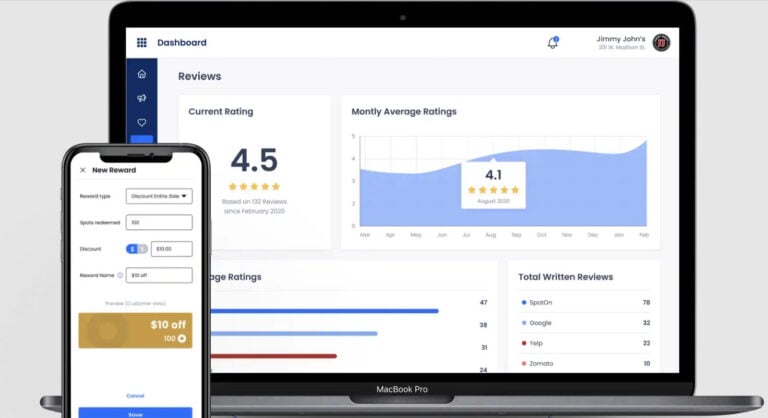The height and width of the screenshot is (418, 768).
Task: Open the Reward type dropdown
Action: click(x=159, y=197)
